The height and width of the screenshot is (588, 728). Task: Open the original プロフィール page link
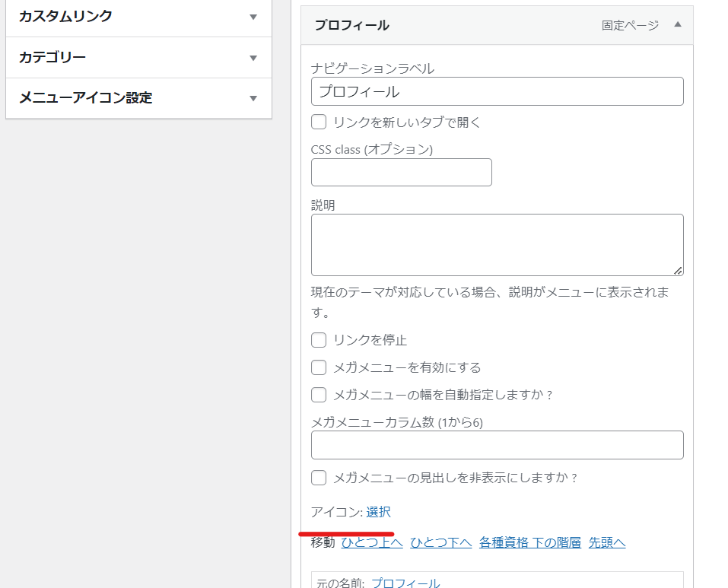[405, 583]
